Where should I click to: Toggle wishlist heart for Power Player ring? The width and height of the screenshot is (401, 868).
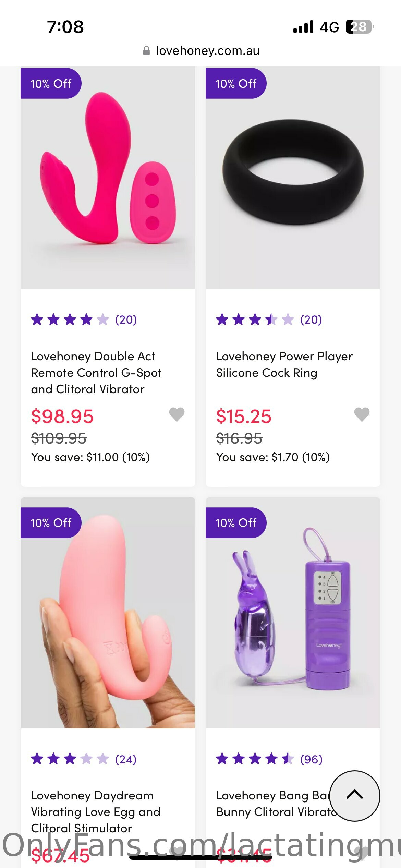pos(362,414)
